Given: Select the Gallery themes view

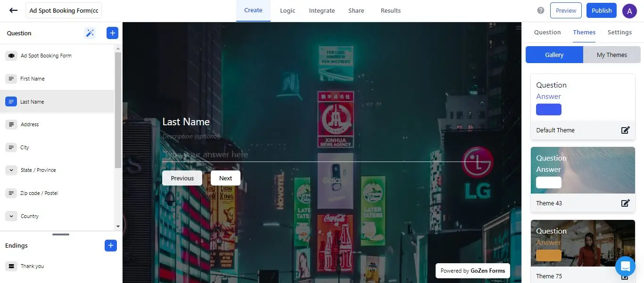Looking at the screenshot, I should 554,55.
